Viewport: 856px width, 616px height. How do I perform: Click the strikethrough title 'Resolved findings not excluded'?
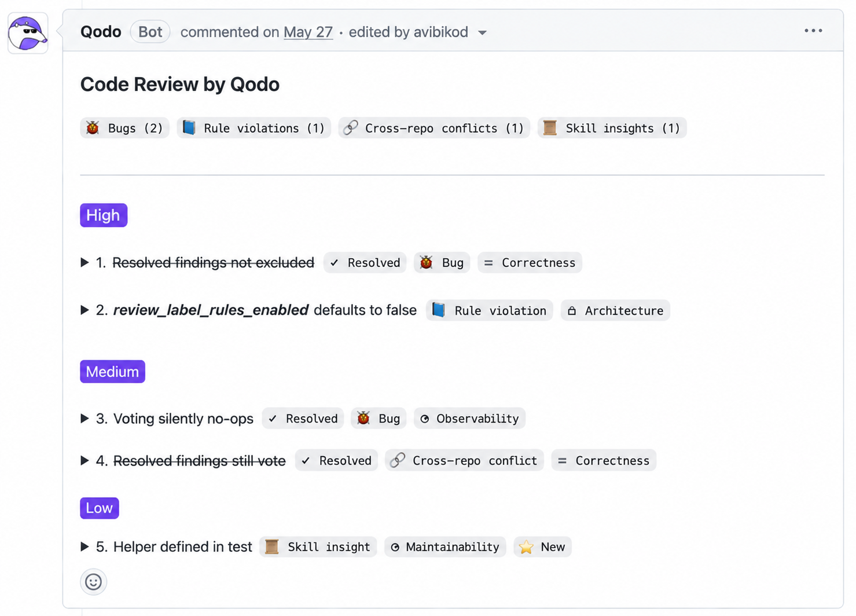[214, 262]
